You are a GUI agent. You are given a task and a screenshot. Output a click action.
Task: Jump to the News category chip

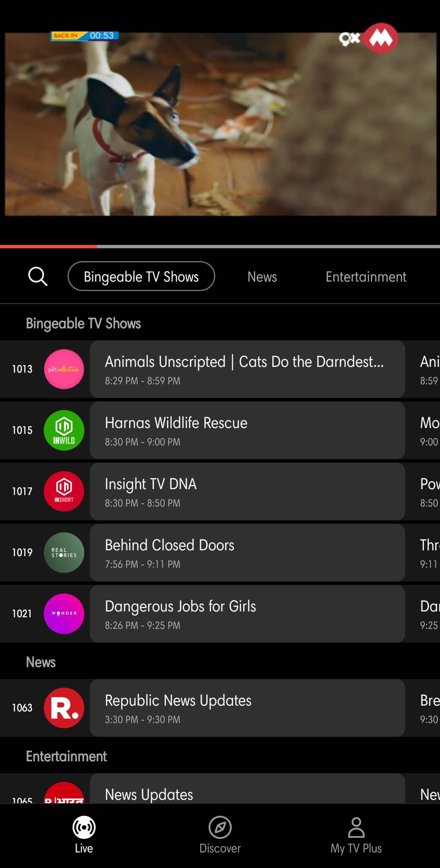click(x=262, y=277)
